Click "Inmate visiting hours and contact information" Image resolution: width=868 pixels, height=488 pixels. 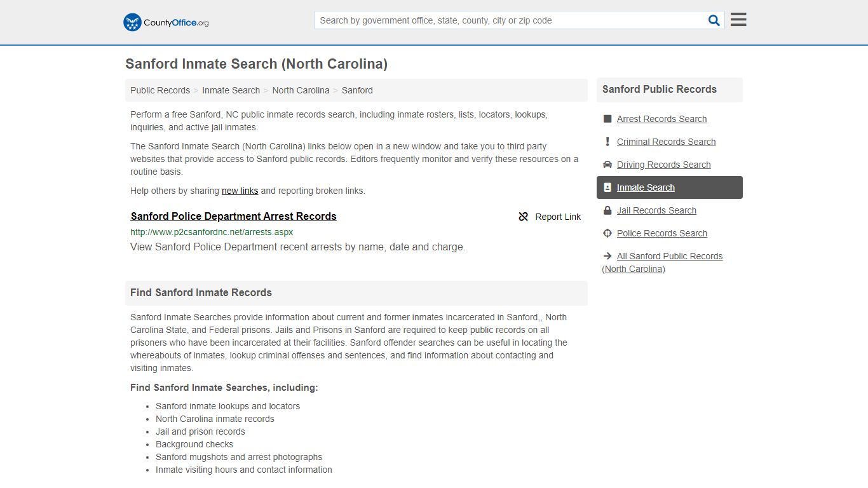click(244, 470)
